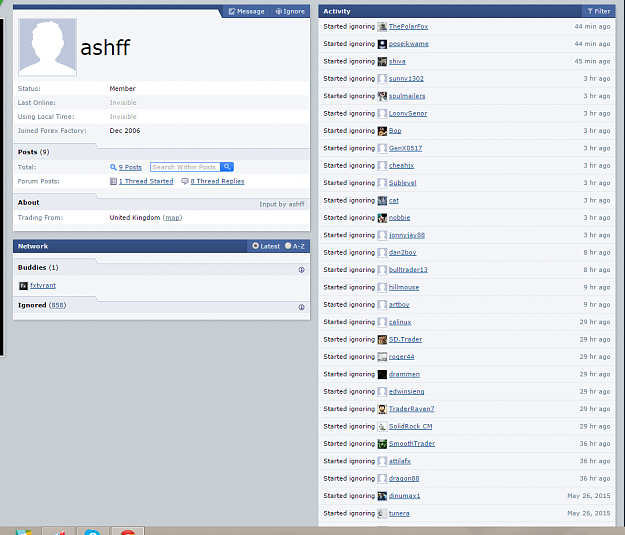Viewport: 625px width, 535px height.
Task: Open GenX0517's profile link
Action: (405, 148)
